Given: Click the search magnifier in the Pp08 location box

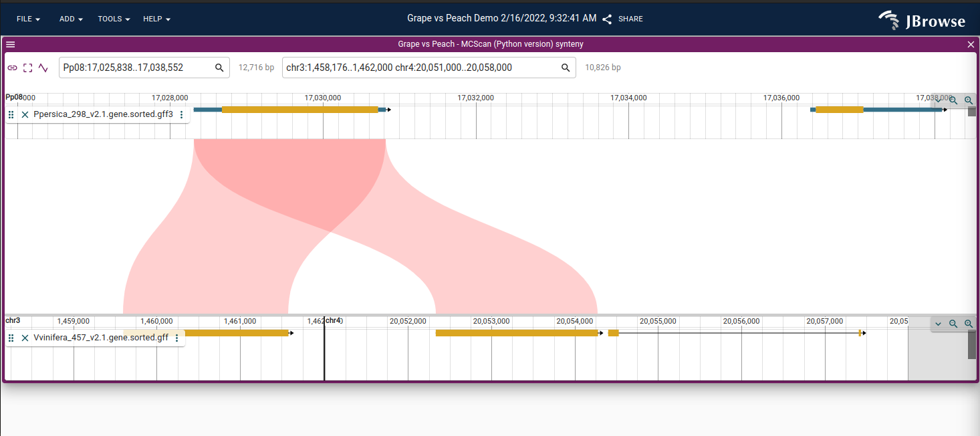Looking at the screenshot, I should tap(219, 68).
